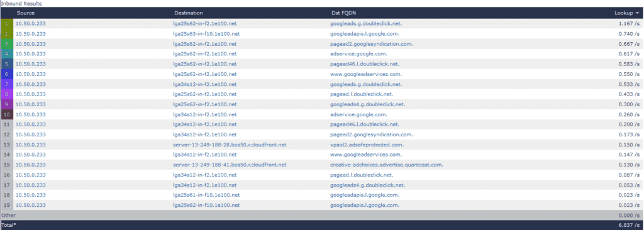Open googleadapis.l.google.com. in row 18
The width and height of the screenshot is (644, 230).
click(365, 195)
